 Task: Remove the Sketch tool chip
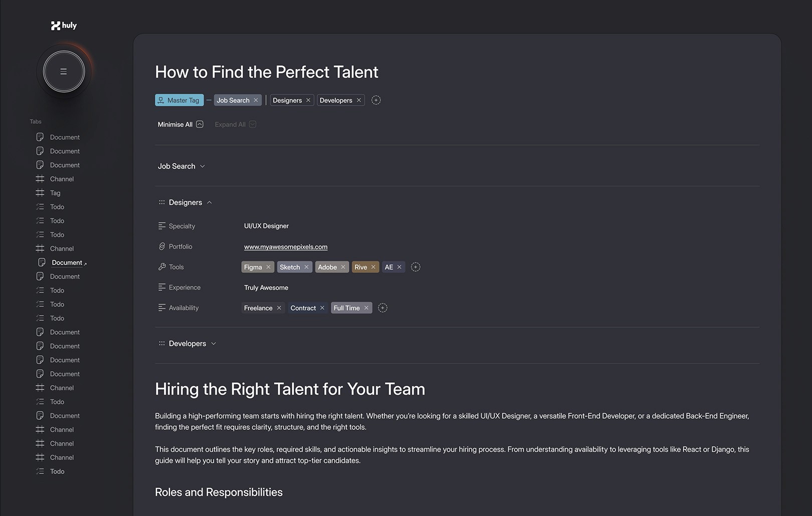(306, 267)
